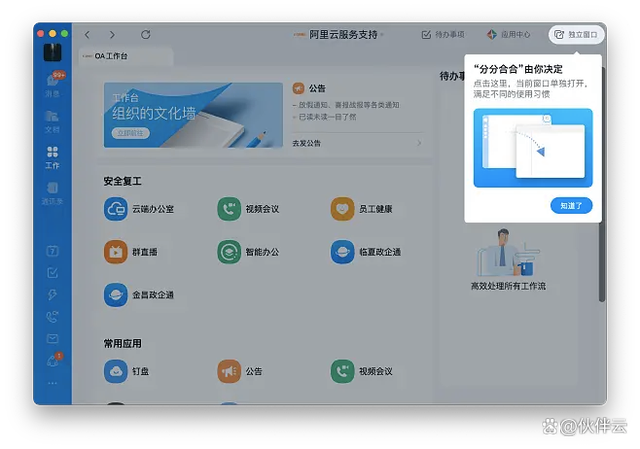Image resolution: width=640 pixels, height=449 pixels.
Task: Switch to OA工作台 tab
Action: 126,56
